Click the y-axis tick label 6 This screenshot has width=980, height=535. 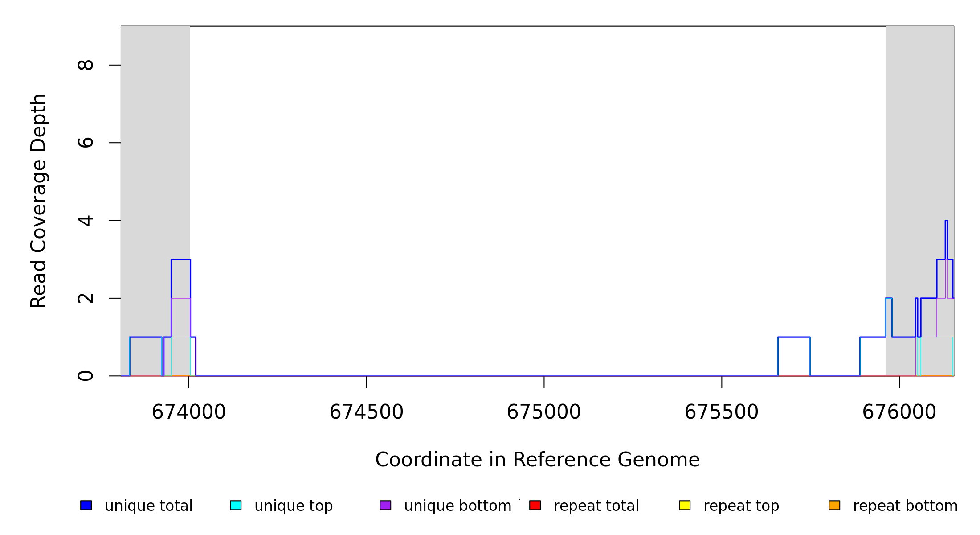click(86, 143)
